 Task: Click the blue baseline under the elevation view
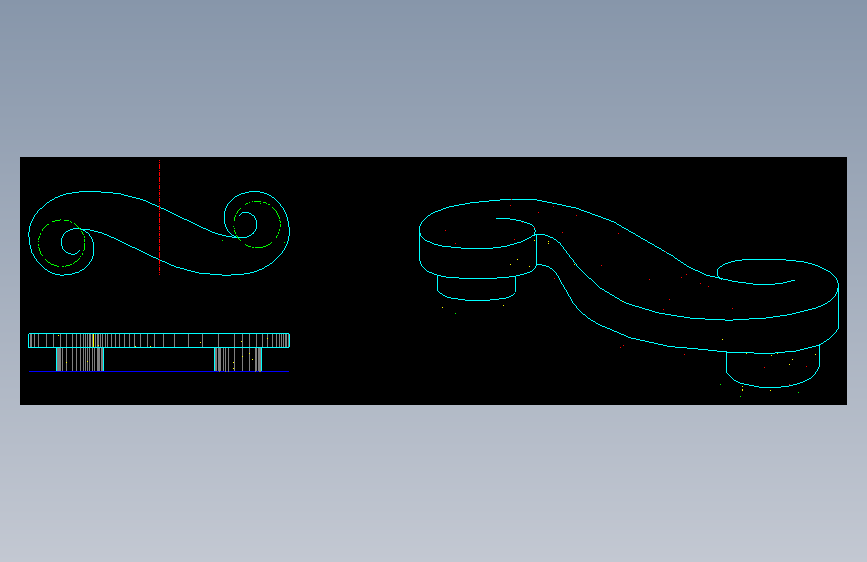click(x=159, y=372)
